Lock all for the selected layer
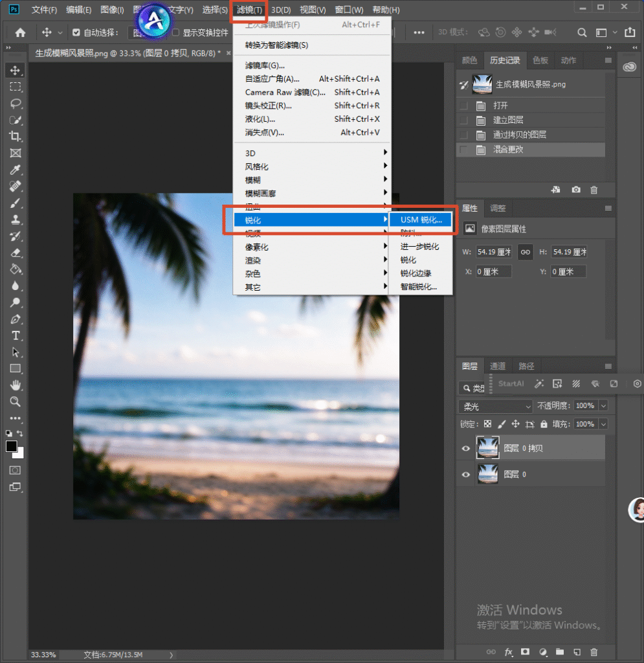This screenshot has height=663, width=644. (x=544, y=424)
